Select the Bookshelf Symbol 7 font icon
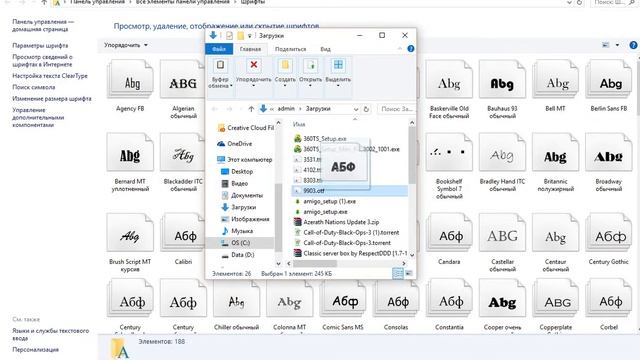The image size is (640, 360). tap(449, 152)
